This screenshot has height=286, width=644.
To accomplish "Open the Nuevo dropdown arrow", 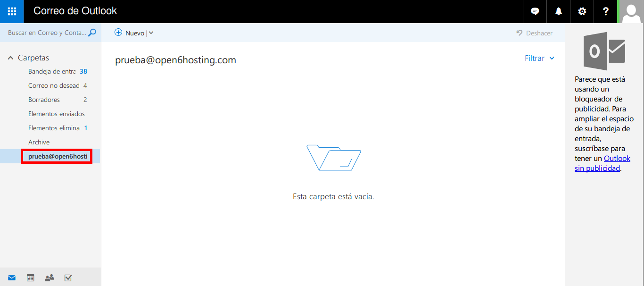I will (x=151, y=33).
